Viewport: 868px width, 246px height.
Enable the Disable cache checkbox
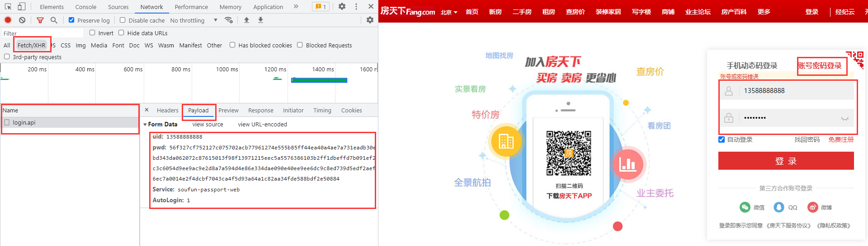click(x=123, y=20)
